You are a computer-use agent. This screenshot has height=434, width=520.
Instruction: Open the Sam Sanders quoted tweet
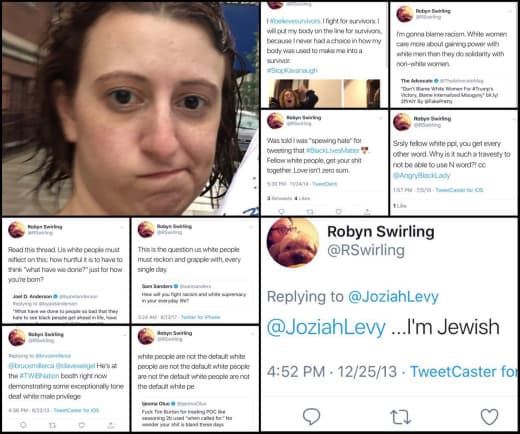pyautogui.click(x=195, y=293)
